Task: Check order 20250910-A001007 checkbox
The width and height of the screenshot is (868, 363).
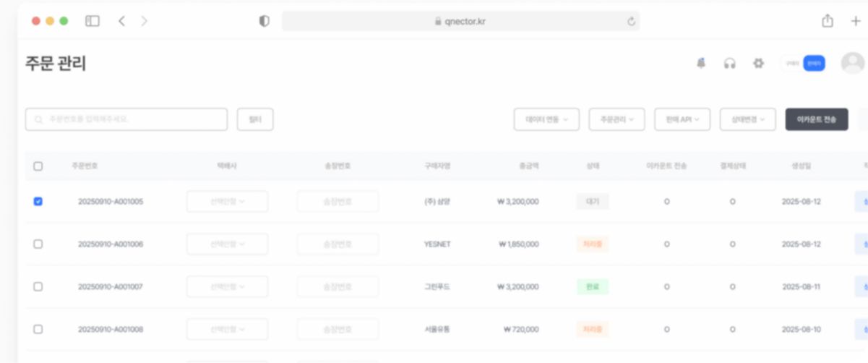Action: (38, 286)
